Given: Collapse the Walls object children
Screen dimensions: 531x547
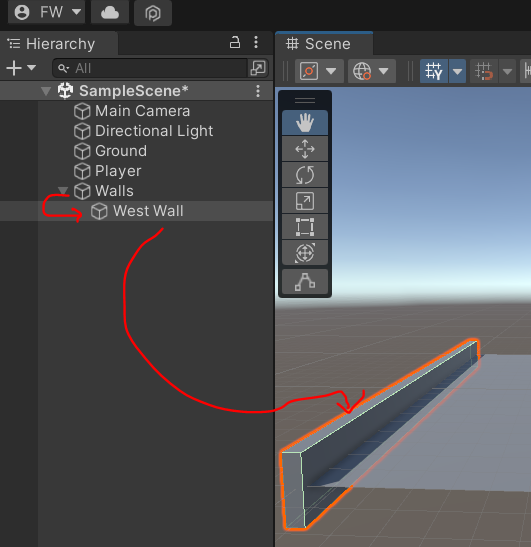Looking at the screenshot, I should click(63, 191).
